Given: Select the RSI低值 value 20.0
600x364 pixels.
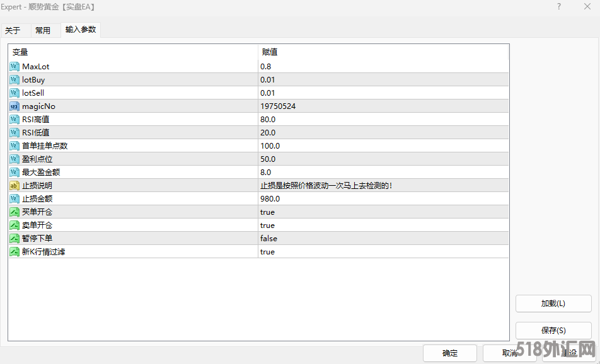Looking at the screenshot, I should [268, 133].
